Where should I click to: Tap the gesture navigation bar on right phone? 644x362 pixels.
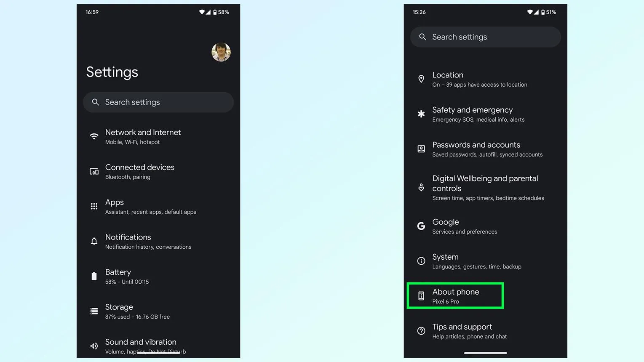coord(486,353)
